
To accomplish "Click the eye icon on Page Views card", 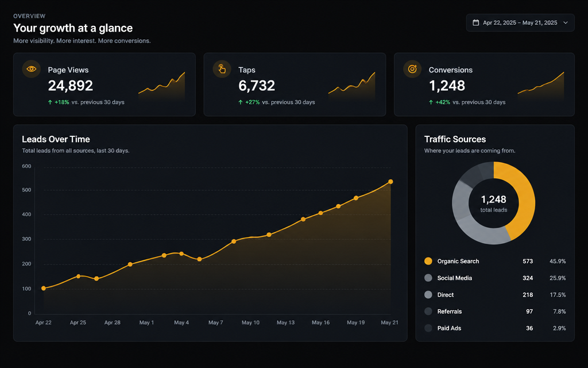I will click(x=32, y=69).
